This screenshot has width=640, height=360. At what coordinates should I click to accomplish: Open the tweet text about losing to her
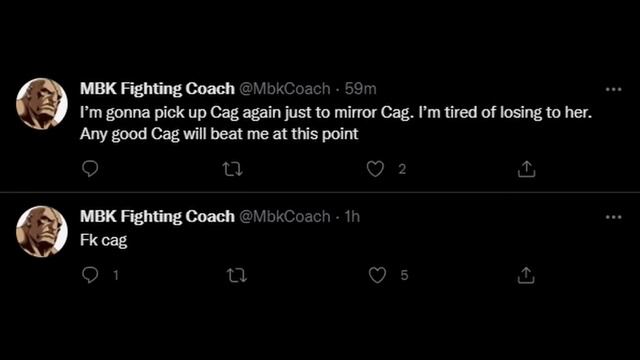tap(336, 123)
